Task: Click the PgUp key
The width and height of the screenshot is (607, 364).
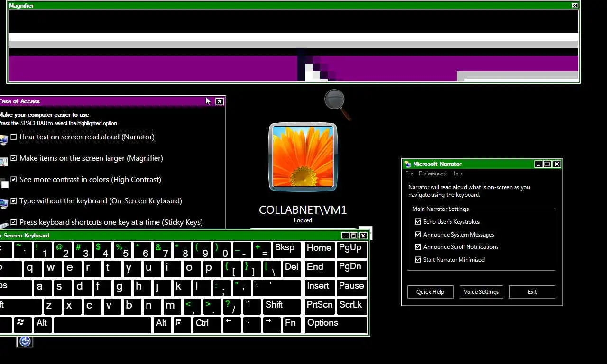Action: 352,249
